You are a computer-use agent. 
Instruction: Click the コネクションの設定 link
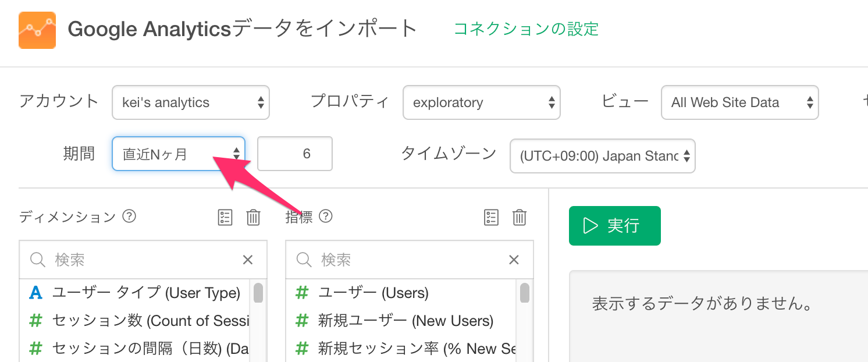pyautogui.click(x=526, y=29)
